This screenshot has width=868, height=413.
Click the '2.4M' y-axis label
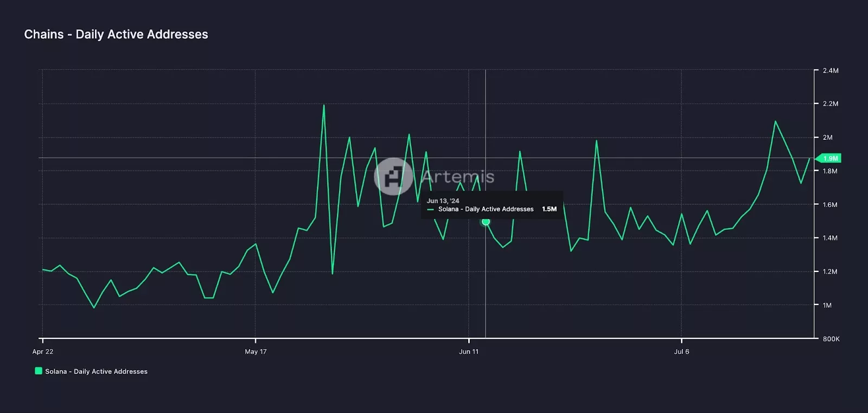point(831,70)
